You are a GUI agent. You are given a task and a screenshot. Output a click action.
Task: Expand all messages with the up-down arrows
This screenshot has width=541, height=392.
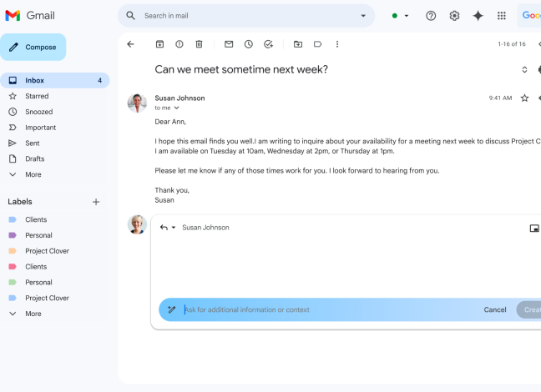pos(524,70)
